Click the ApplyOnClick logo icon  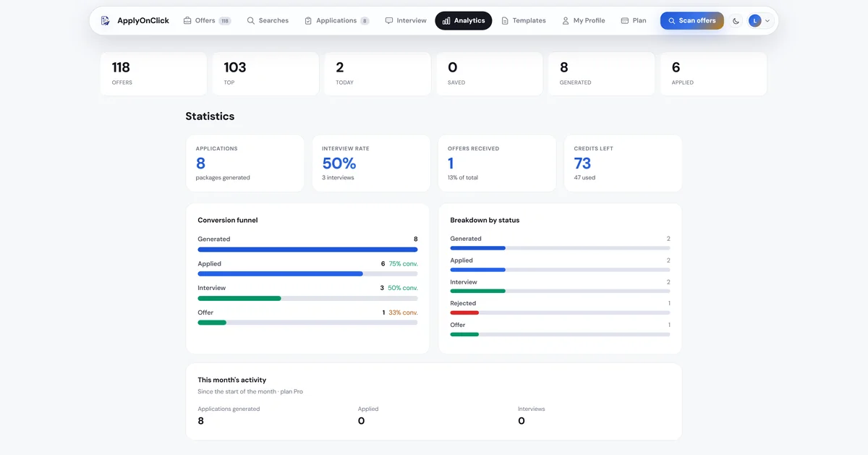click(x=106, y=21)
